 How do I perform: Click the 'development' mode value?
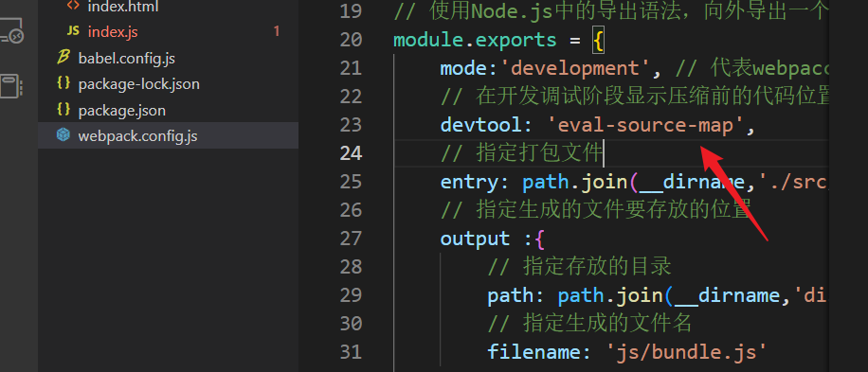point(576,68)
